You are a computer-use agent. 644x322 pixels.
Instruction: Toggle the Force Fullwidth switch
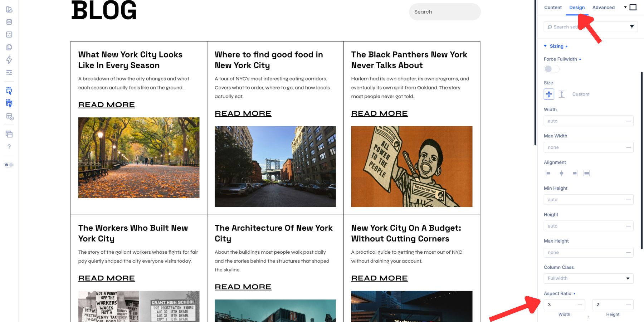click(x=551, y=69)
